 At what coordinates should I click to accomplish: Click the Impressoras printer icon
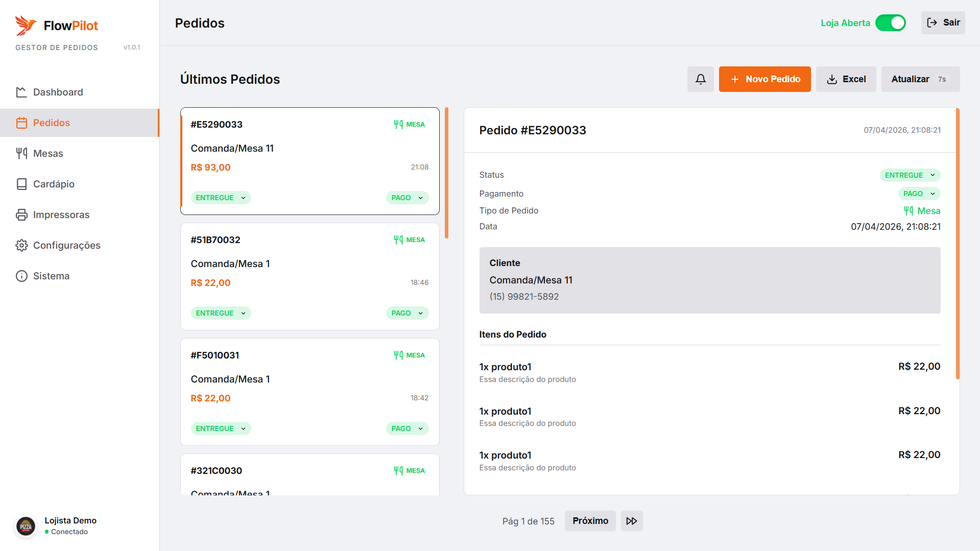pyautogui.click(x=21, y=214)
